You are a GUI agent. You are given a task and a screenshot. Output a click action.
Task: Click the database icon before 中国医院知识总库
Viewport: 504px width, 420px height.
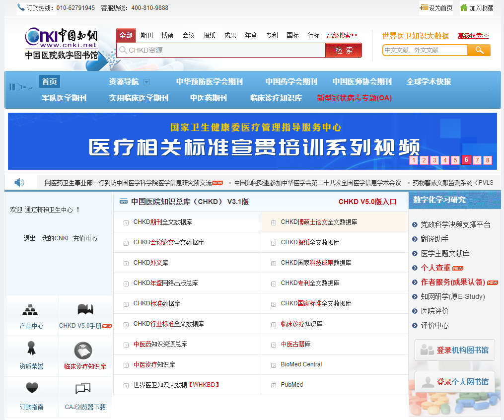pos(124,202)
